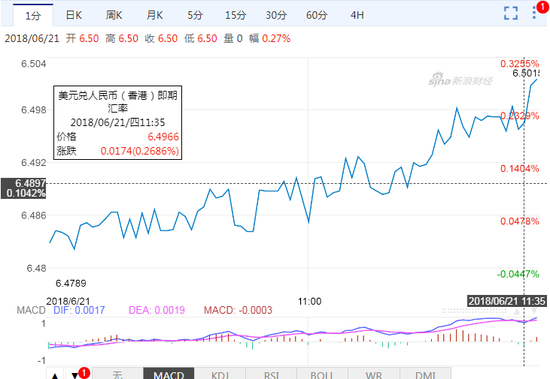Click the MACD: -0.0003 readout
Viewport: 550px width, 379px height.
(238, 310)
